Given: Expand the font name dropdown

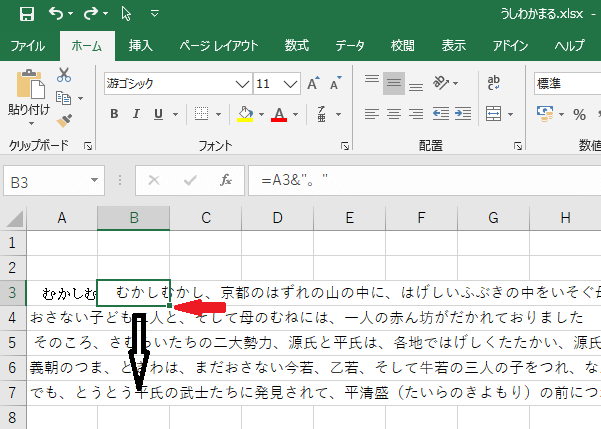Looking at the screenshot, I should click(241, 84).
